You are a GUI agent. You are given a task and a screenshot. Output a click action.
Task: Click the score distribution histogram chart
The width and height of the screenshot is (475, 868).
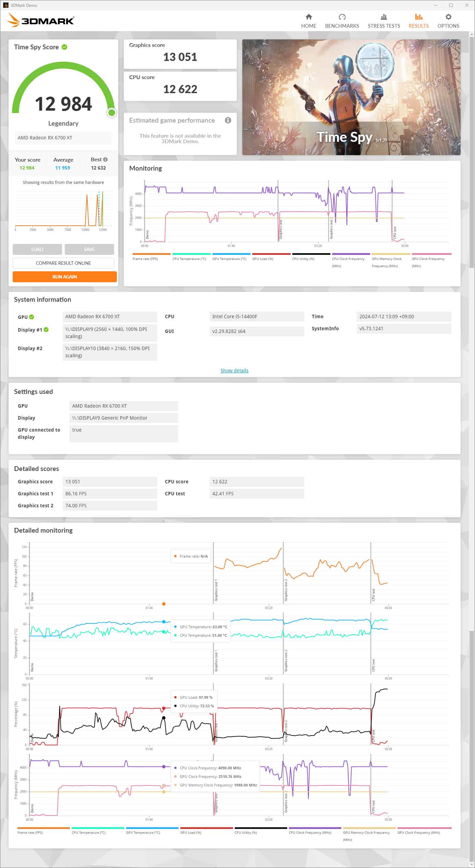63,211
